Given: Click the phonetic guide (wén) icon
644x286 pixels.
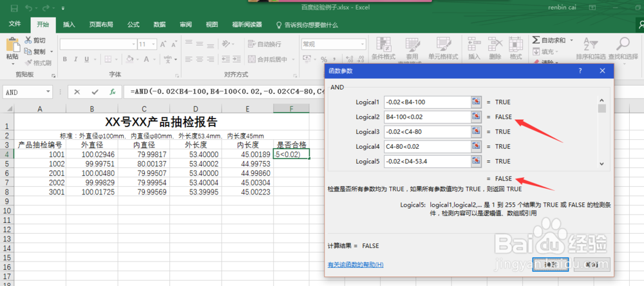Looking at the screenshot, I should click(167, 59).
